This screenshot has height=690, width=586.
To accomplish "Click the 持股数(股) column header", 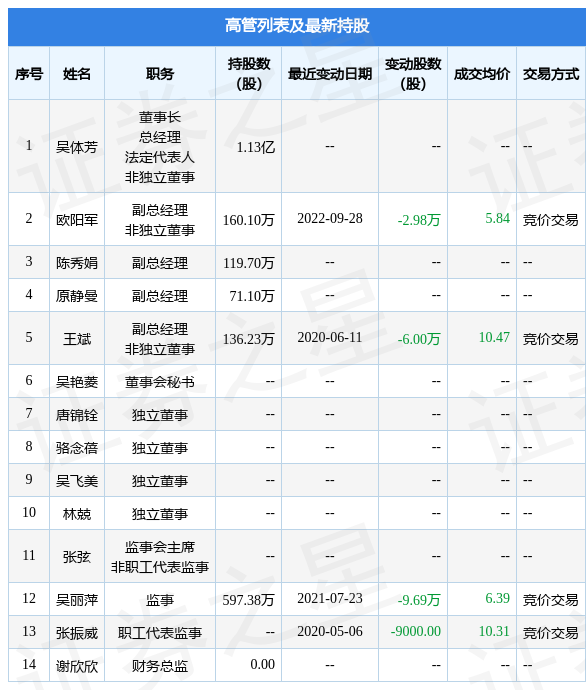I will pos(249,73).
